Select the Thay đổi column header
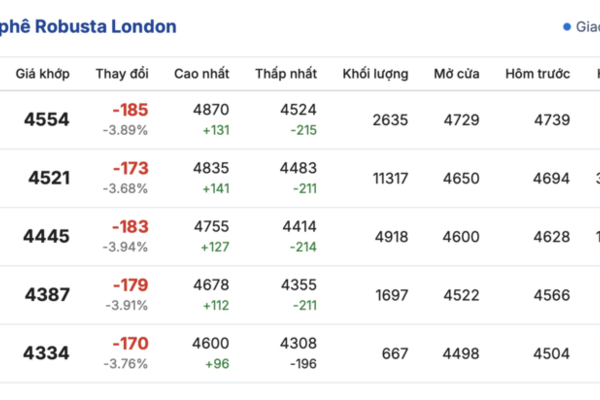The image size is (600, 400). pos(122,74)
